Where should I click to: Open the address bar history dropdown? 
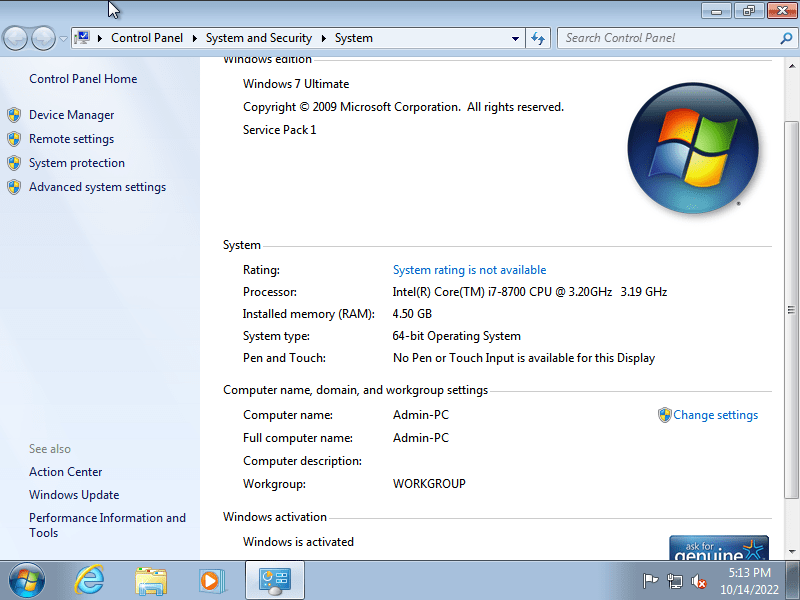tap(515, 38)
